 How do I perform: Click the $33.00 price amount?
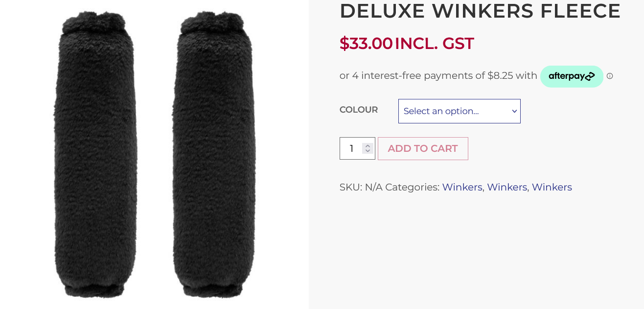pos(366,43)
